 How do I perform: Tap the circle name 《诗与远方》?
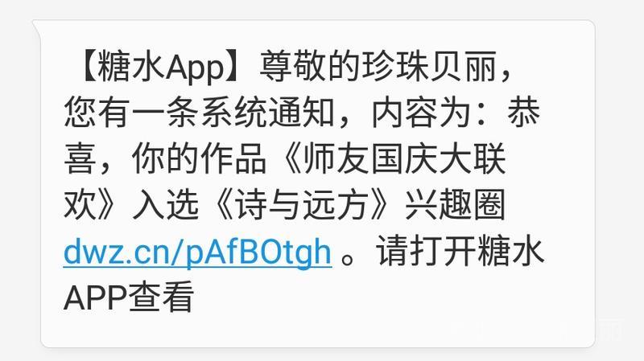click(302, 205)
